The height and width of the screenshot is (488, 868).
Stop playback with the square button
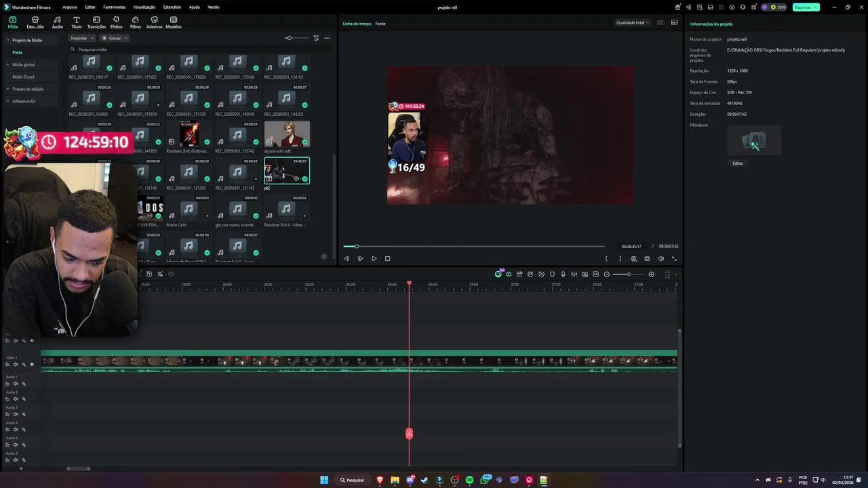387,258
